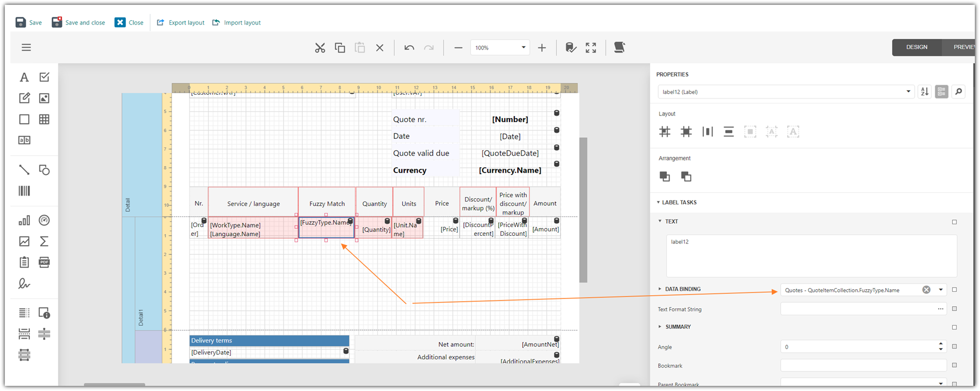Open the zoom level 100% dropdown
The image size is (980, 391).
(x=524, y=48)
